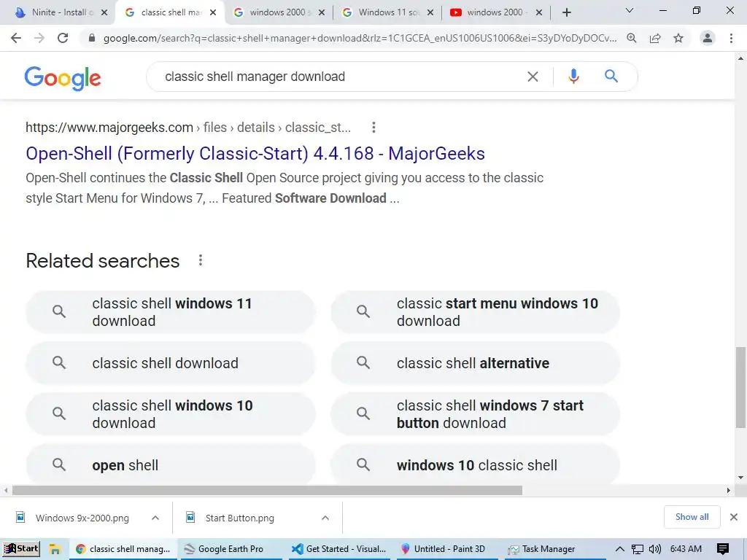Image resolution: width=747 pixels, height=560 pixels.
Task: Open the 6:43 AM clock in the tray
Action: point(686,549)
